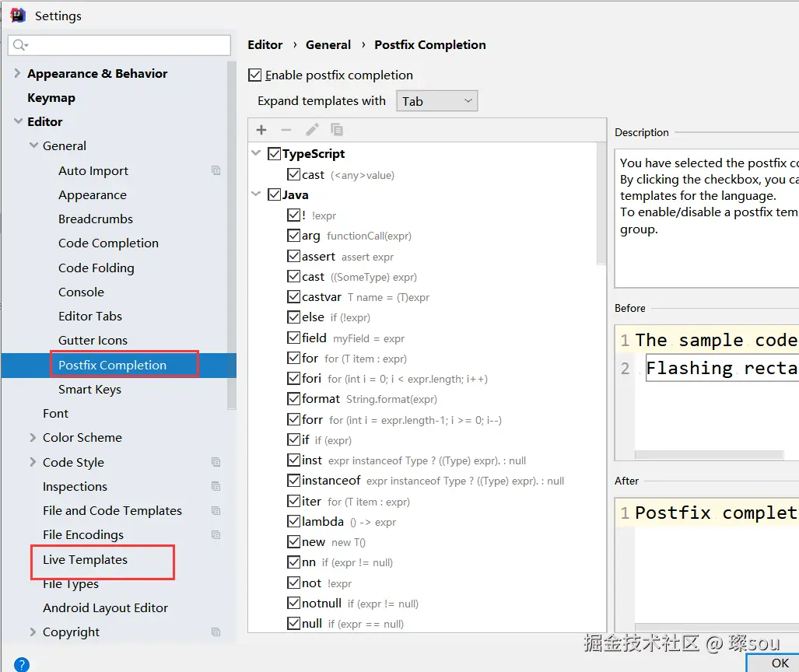Select the null template row
This screenshot has width=799, height=672.
tap(345, 624)
